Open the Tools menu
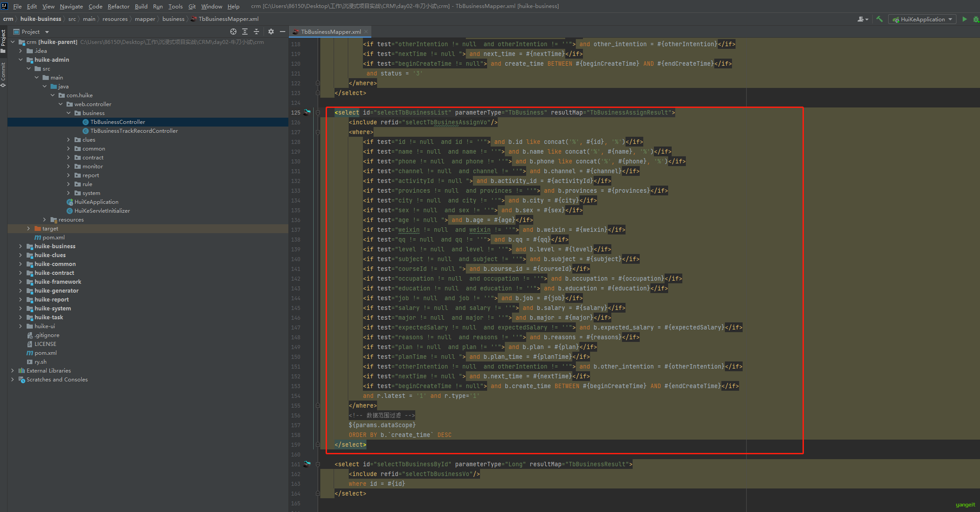This screenshot has height=512, width=980. pyautogui.click(x=175, y=6)
